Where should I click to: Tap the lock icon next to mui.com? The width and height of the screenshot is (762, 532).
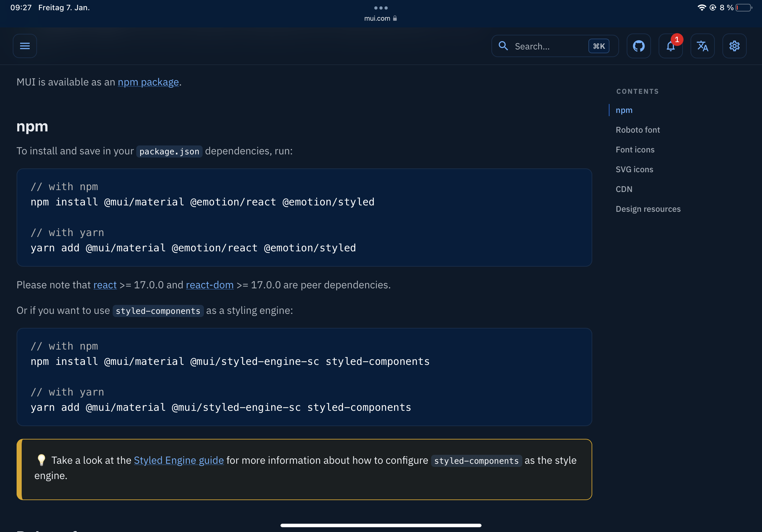[395, 18]
